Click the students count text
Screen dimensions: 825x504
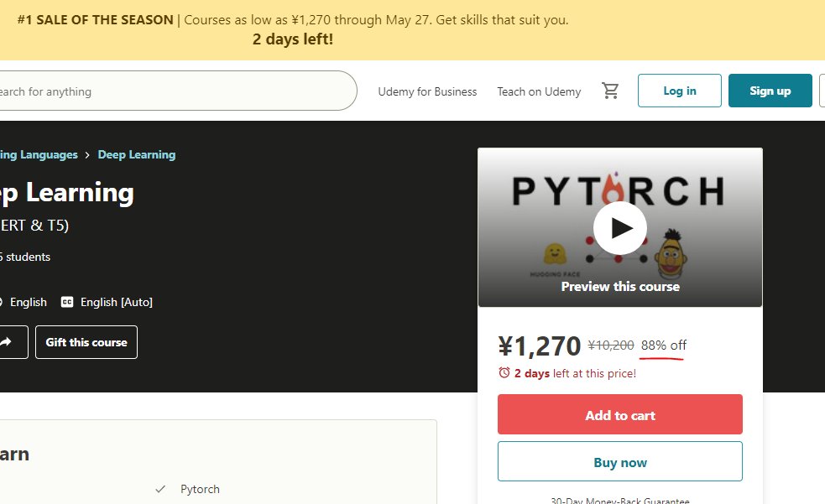pyautogui.click(x=25, y=257)
